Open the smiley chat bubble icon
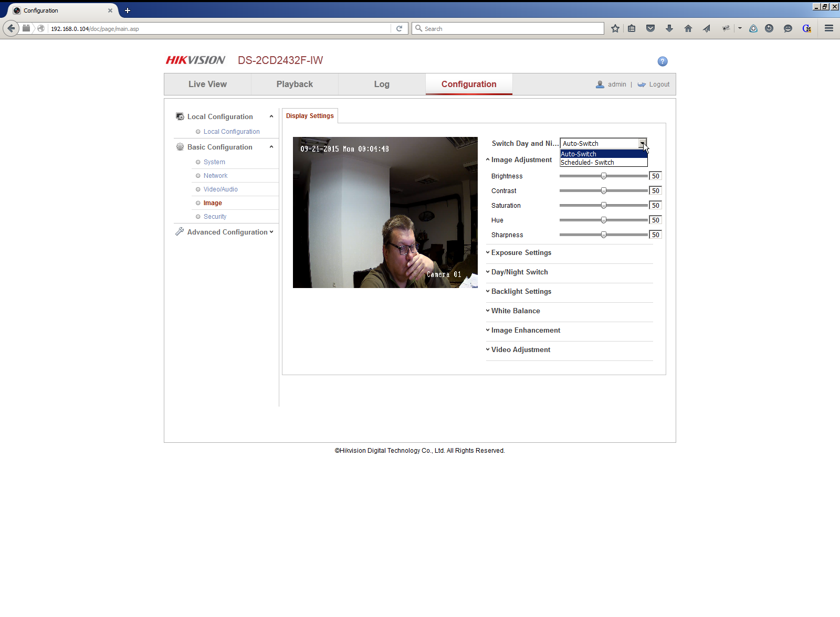 tap(788, 28)
